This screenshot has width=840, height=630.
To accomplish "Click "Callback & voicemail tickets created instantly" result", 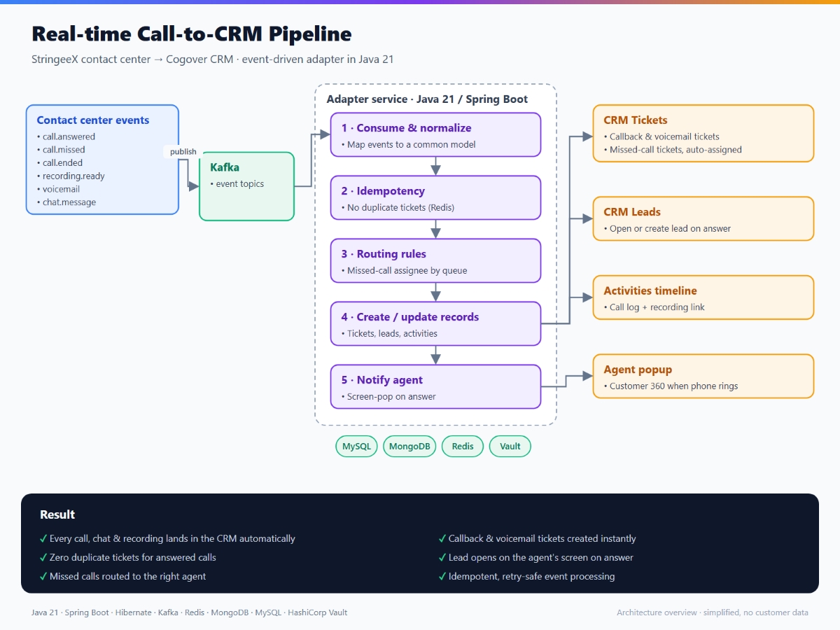I will (x=542, y=539).
